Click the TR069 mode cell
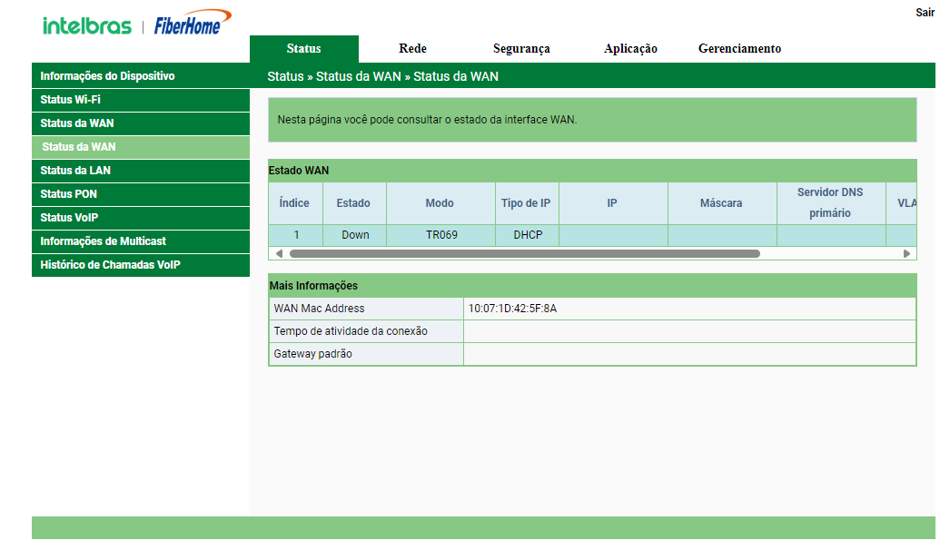950x560 pixels. pyautogui.click(x=441, y=235)
